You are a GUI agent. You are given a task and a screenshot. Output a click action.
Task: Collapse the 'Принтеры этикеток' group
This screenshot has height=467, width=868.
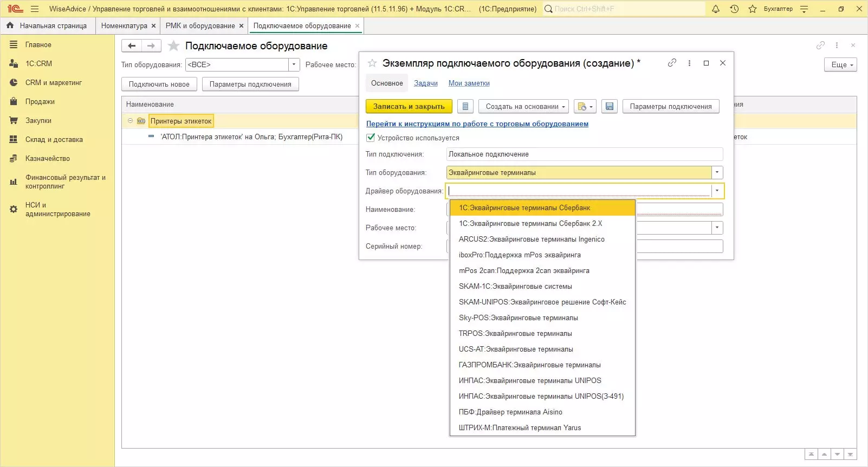pos(130,121)
